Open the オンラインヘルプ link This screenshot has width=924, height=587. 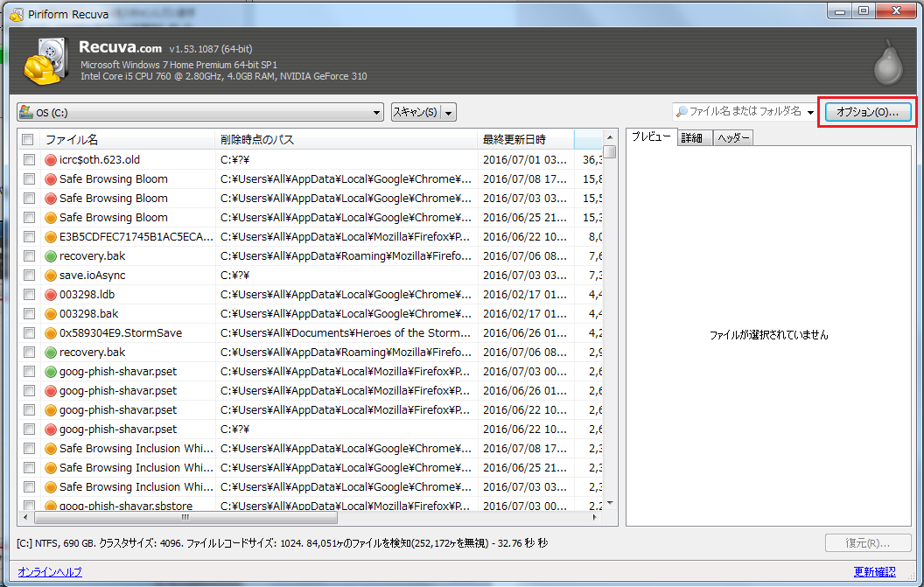pos(50,571)
